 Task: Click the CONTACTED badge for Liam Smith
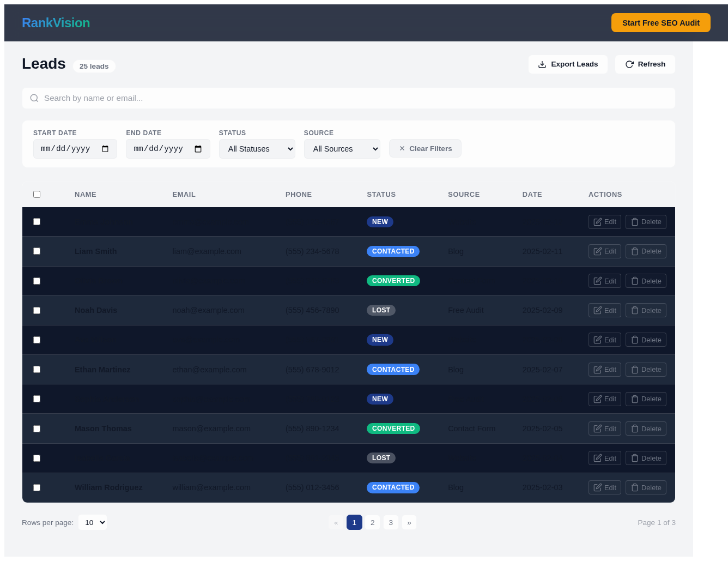(393, 251)
